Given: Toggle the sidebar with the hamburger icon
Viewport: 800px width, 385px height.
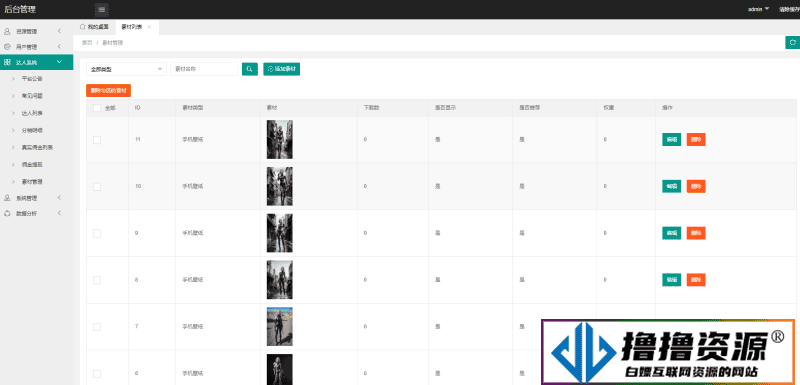Looking at the screenshot, I should (x=102, y=9).
